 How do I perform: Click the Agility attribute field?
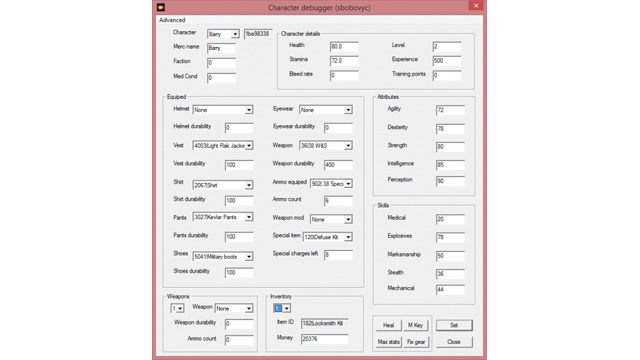click(450, 110)
